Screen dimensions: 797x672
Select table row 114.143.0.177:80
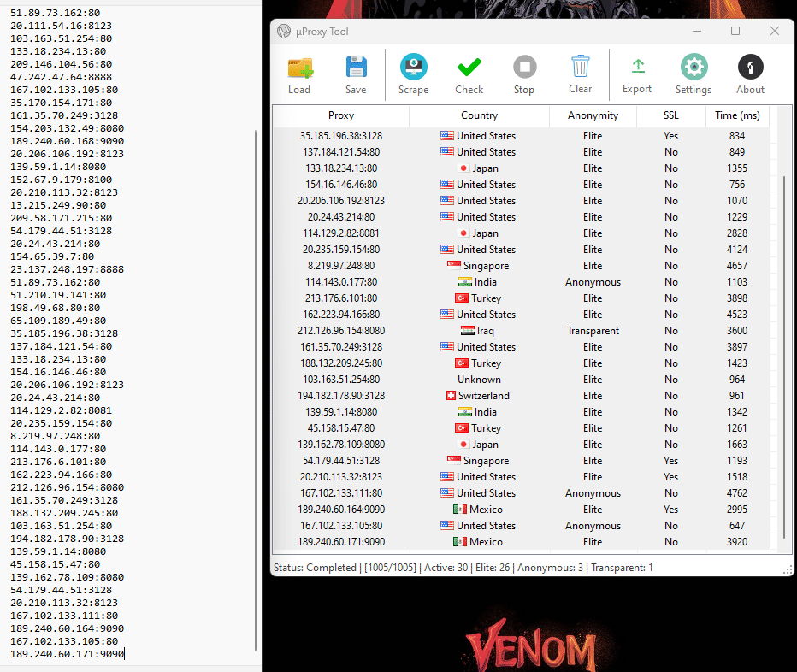click(522, 282)
